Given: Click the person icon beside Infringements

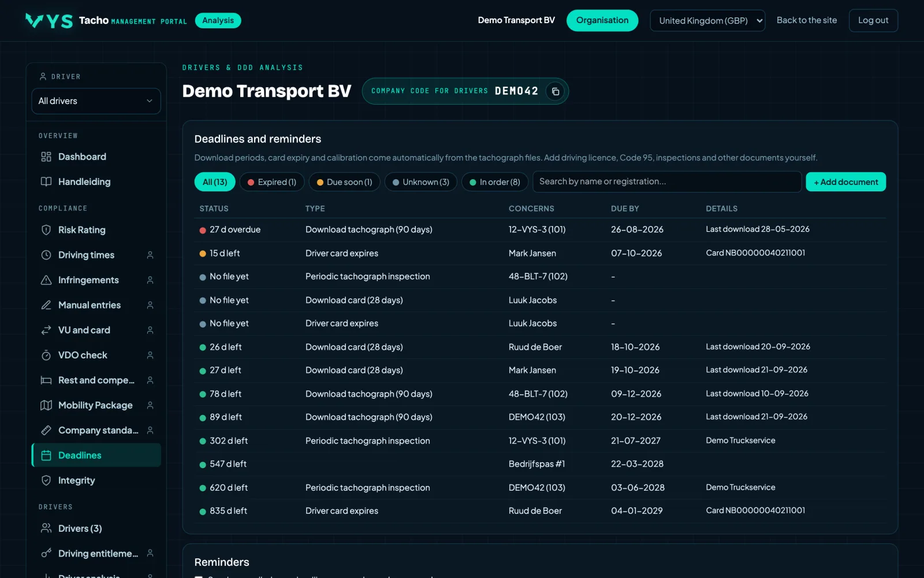Looking at the screenshot, I should pyautogui.click(x=150, y=280).
